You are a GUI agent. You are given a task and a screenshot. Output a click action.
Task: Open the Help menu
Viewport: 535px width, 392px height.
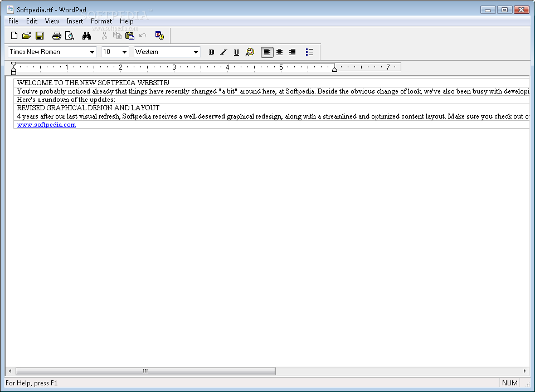(127, 21)
